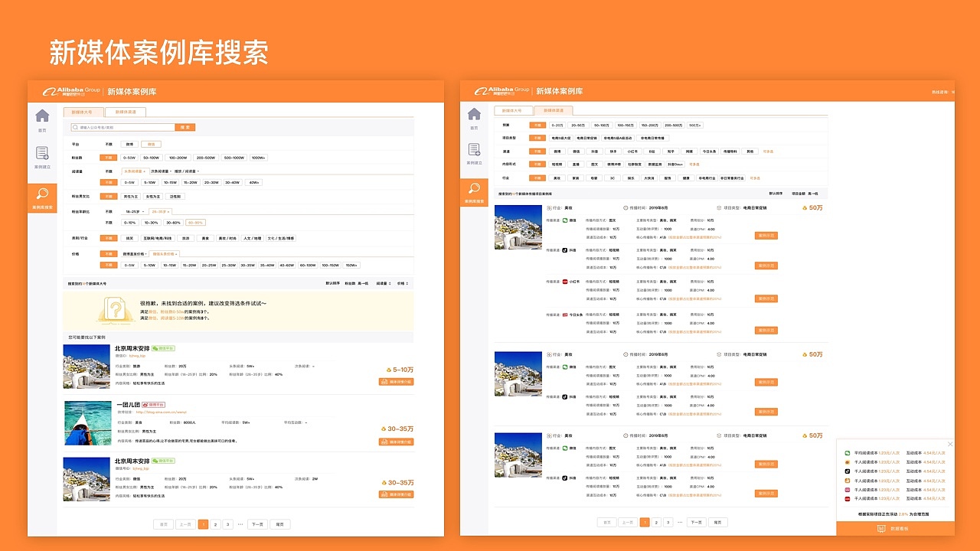Click 小红书 channel icon in first case
This screenshot has height=551, width=980.
[565, 282]
